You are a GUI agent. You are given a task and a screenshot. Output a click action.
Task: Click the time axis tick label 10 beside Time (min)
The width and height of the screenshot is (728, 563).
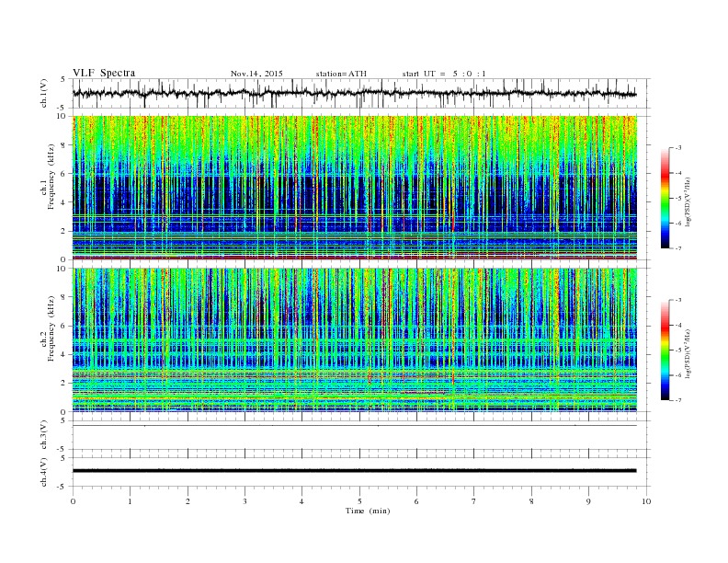(646, 501)
